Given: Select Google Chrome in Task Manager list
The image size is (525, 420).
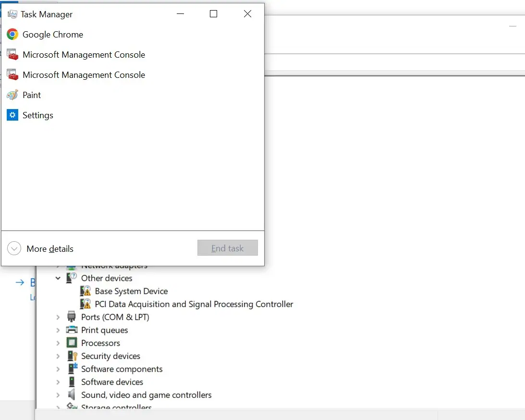Looking at the screenshot, I should [x=52, y=35].
